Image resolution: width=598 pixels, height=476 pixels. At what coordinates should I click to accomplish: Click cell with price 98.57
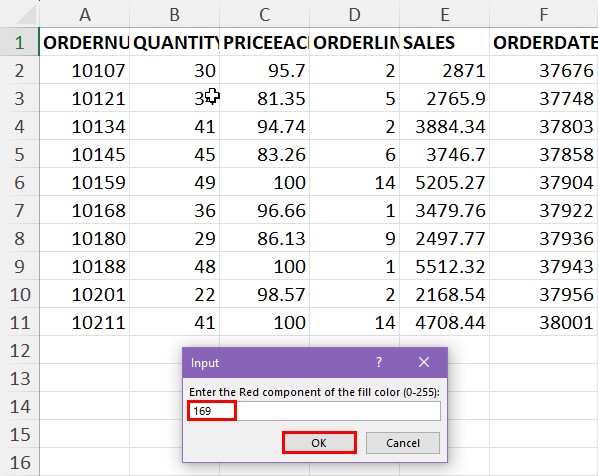pyautogui.click(x=265, y=294)
